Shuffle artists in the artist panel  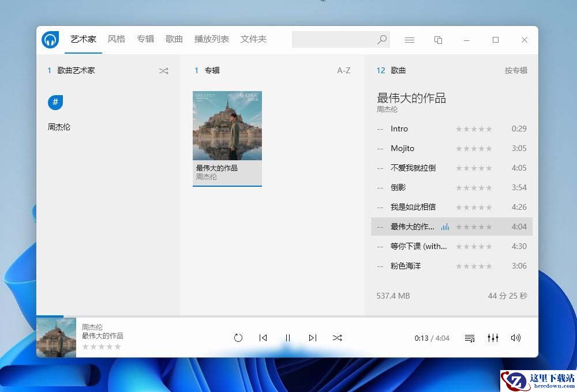[x=164, y=71]
